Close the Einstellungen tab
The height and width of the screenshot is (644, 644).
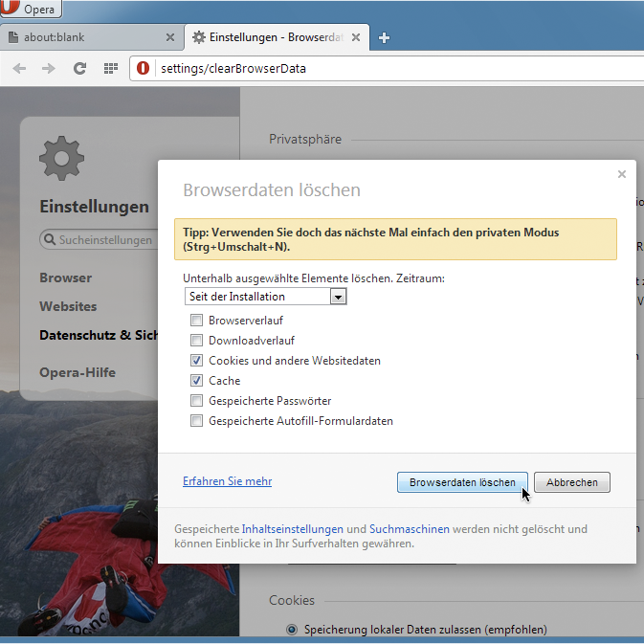356,37
